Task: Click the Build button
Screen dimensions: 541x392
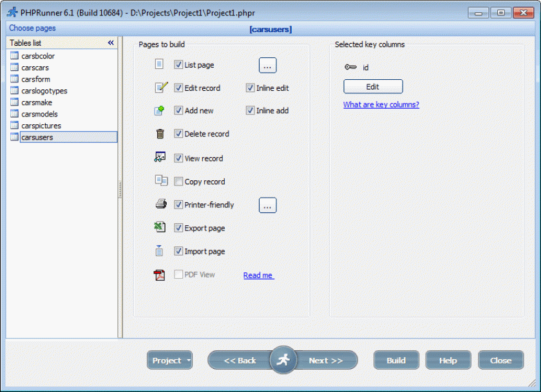Action: click(x=396, y=360)
